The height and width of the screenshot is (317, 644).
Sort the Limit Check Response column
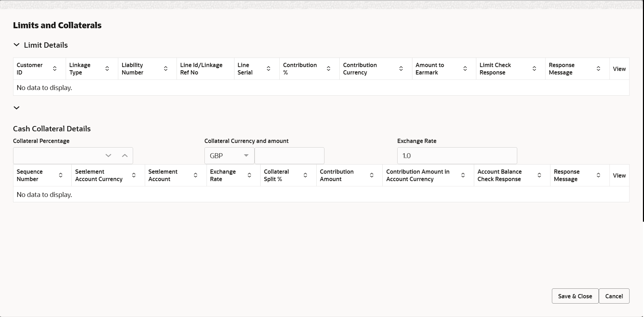[x=534, y=69]
